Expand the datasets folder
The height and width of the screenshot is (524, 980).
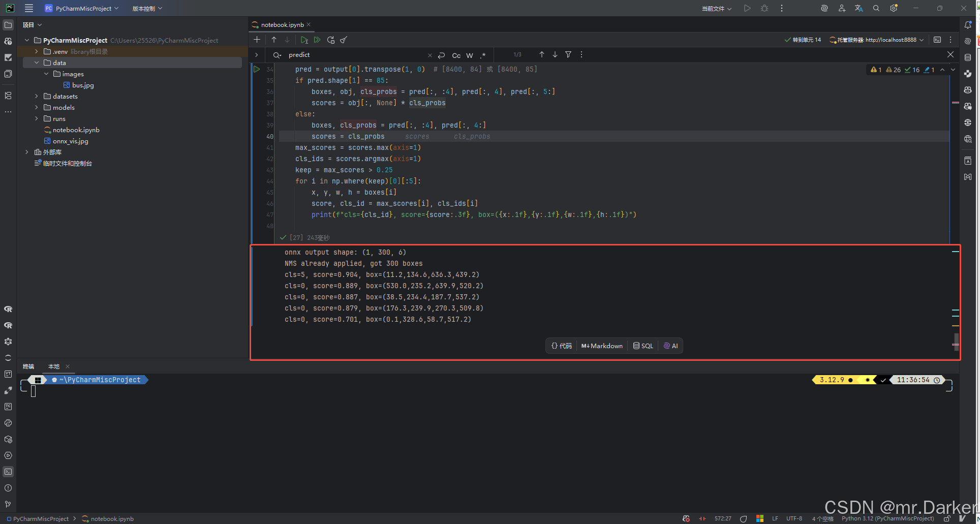(36, 96)
